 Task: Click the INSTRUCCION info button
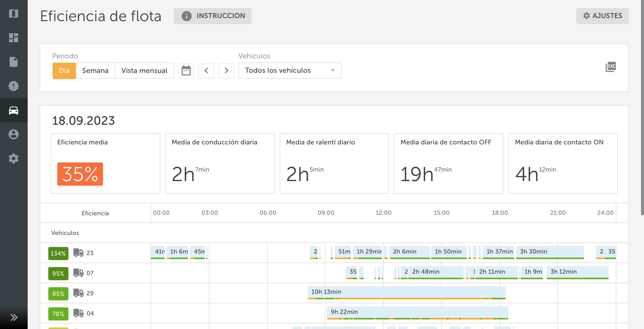[x=213, y=16]
